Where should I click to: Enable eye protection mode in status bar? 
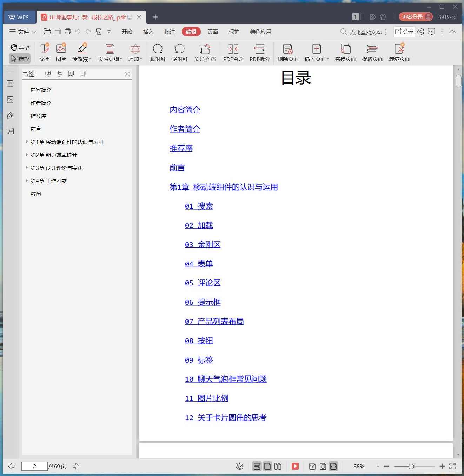coord(240,466)
